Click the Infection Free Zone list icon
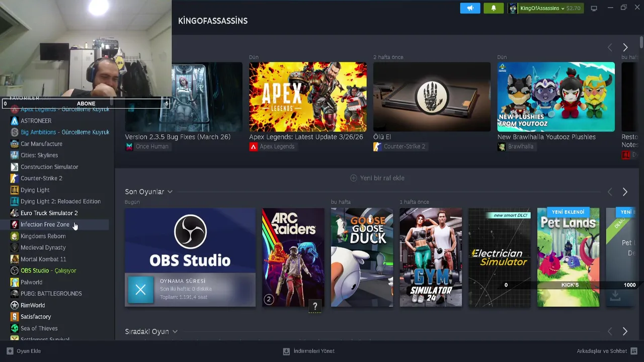 point(15,225)
